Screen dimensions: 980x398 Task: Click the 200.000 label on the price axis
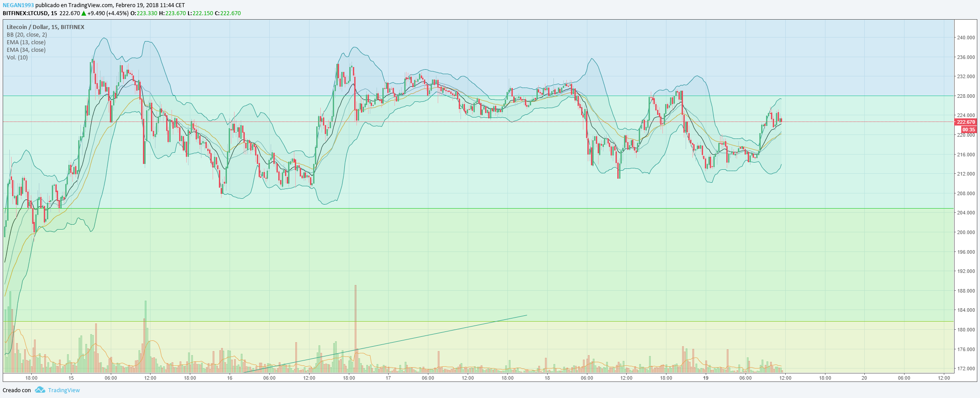(965, 232)
